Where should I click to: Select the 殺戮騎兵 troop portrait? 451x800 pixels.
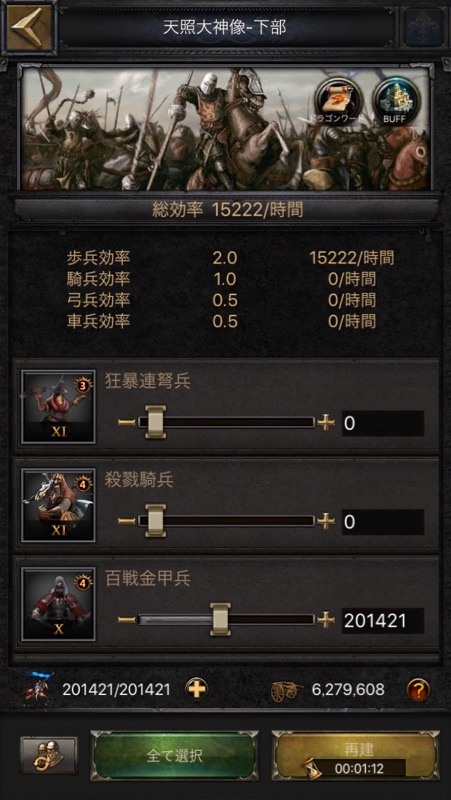(58, 506)
